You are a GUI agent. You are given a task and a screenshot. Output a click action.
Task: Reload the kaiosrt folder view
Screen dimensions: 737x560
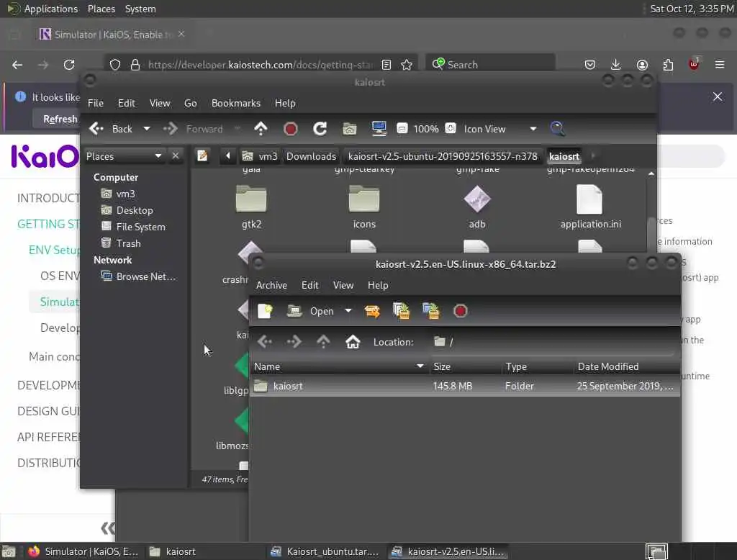pyautogui.click(x=320, y=128)
